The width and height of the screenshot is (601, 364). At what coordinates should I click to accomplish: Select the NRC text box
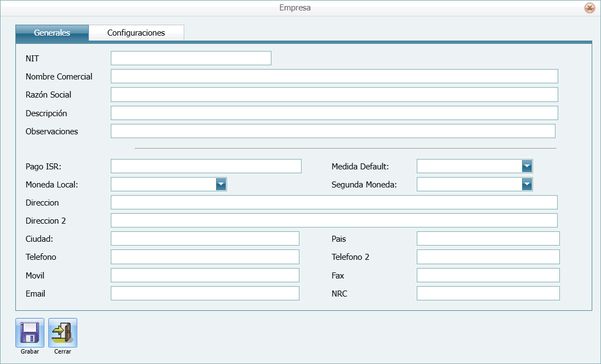pyautogui.click(x=488, y=293)
